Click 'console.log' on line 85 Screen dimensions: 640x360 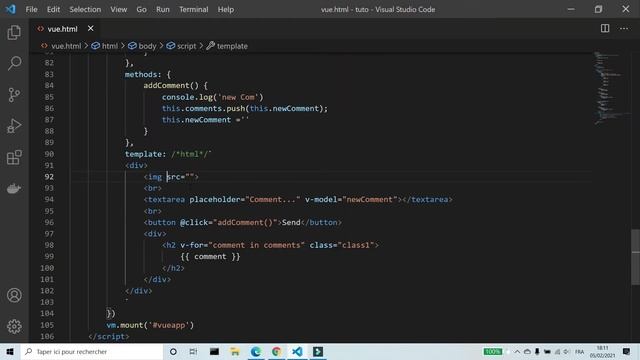click(187, 97)
